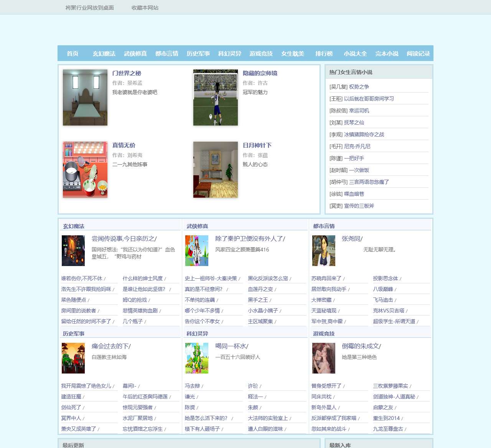Screen dimensions: 491x448
Task: Open the link 午后的红茶與玛德莲
Action: pos(145,397)
